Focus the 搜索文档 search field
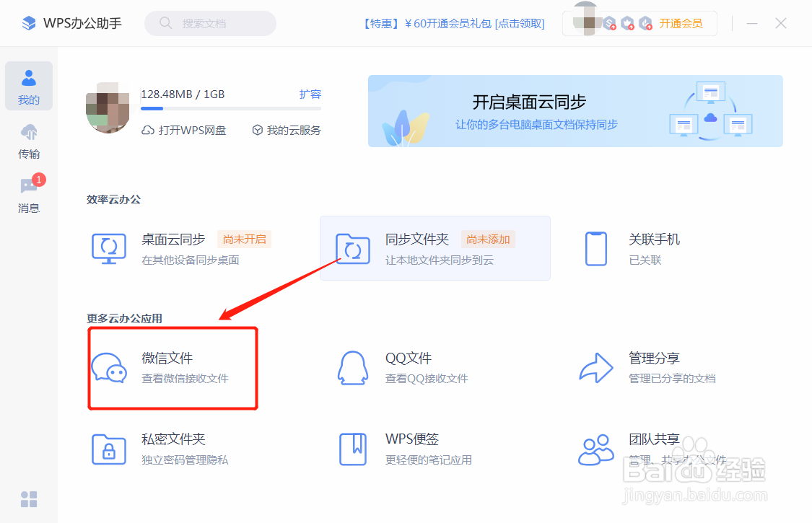Image resolution: width=812 pixels, height=523 pixels. point(210,23)
